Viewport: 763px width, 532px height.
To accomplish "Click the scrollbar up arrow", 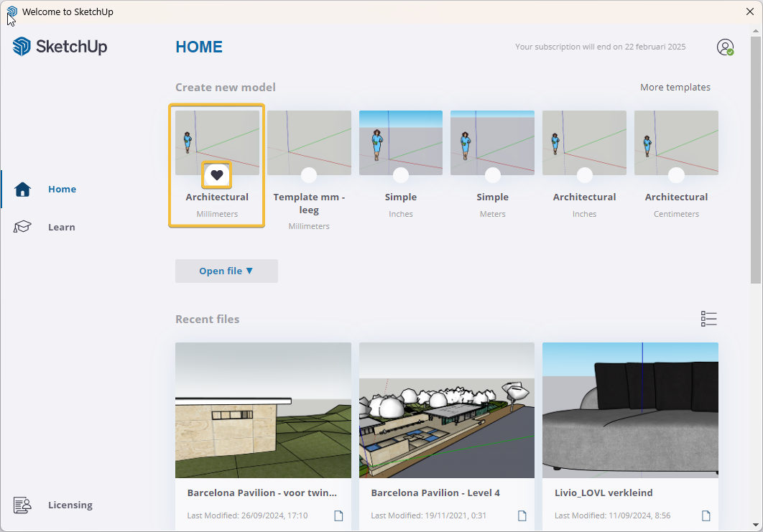I will tap(755, 31).
